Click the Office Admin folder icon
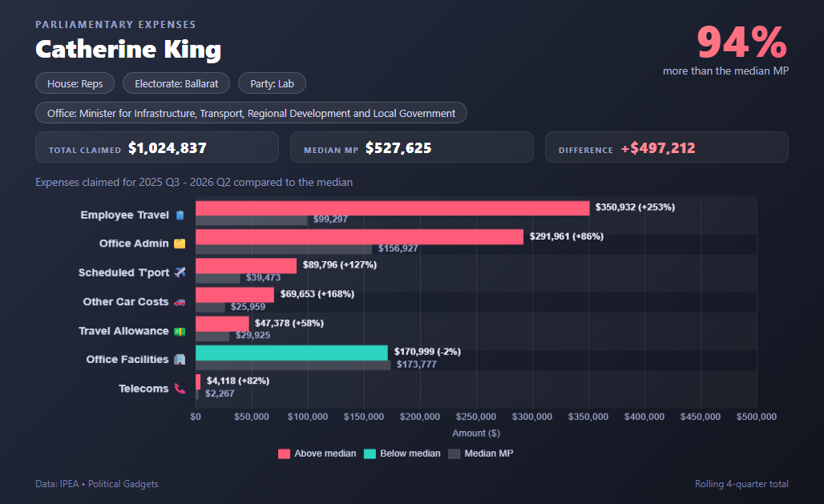 click(x=180, y=244)
